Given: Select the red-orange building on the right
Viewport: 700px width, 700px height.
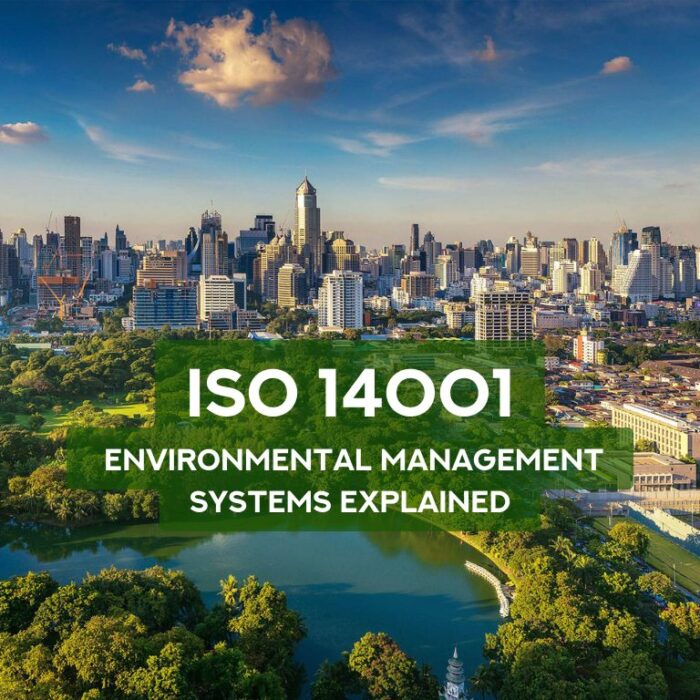Looking at the screenshot, I should coord(587,347).
